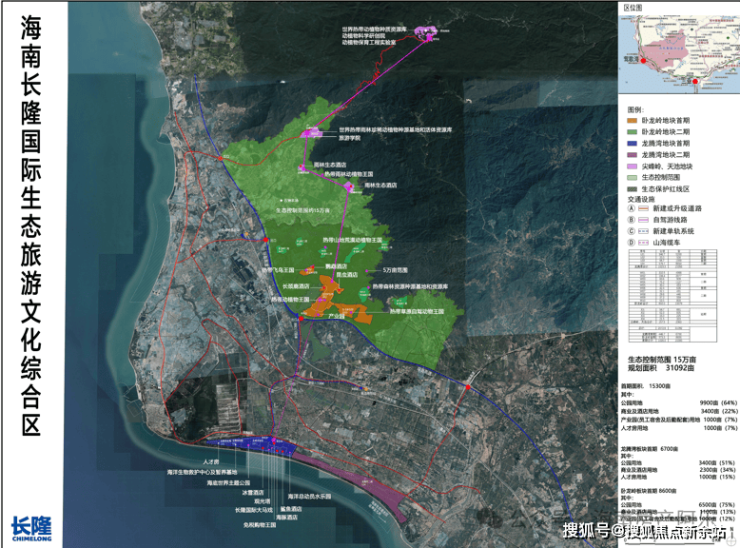Click the circled D legend marker
This screenshot has height=548, width=740.
tap(631, 242)
